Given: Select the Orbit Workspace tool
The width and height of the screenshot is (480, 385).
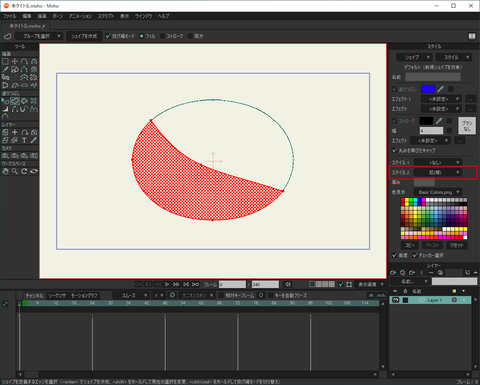Looking at the screenshot, I should 34,171.
